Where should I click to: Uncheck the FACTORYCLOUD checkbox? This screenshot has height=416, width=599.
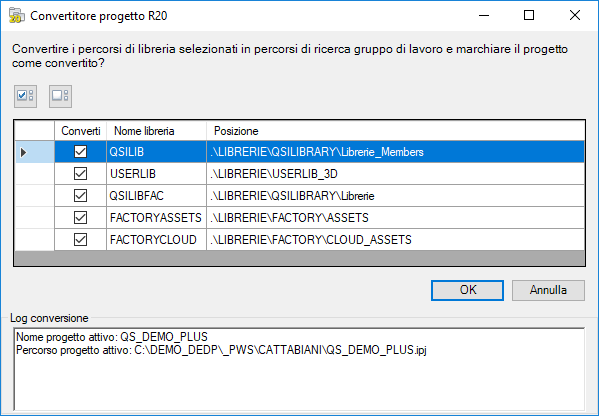point(80,240)
